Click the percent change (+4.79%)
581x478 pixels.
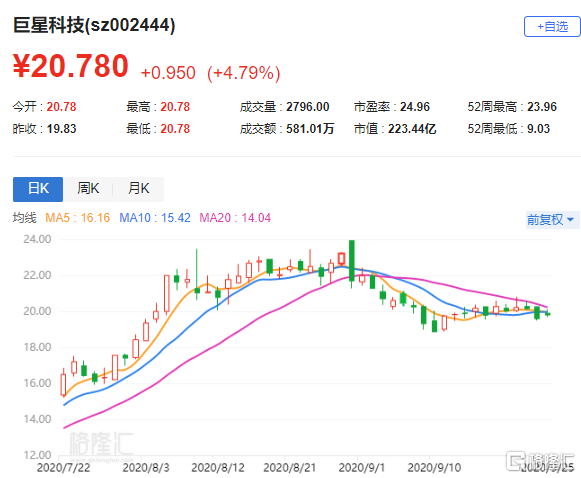tap(243, 73)
